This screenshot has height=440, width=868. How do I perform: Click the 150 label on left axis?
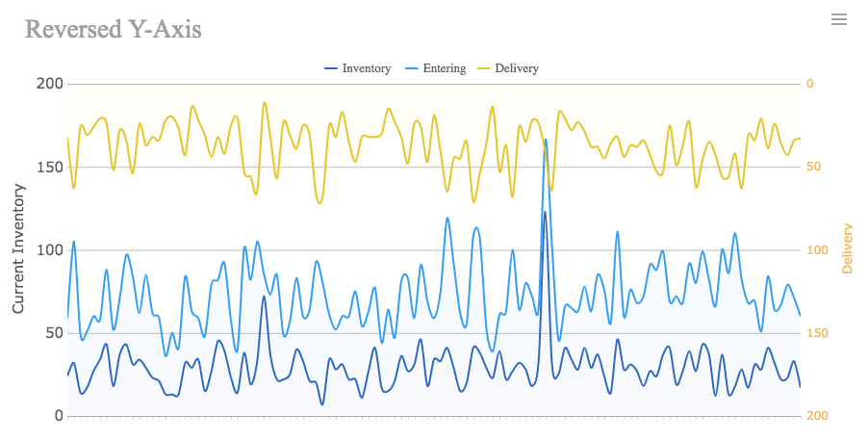[51, 167]
